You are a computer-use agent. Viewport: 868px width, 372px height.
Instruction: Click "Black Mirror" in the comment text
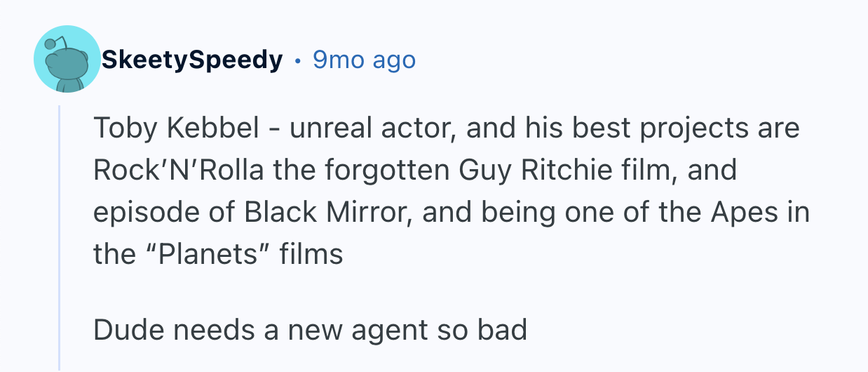329,212
